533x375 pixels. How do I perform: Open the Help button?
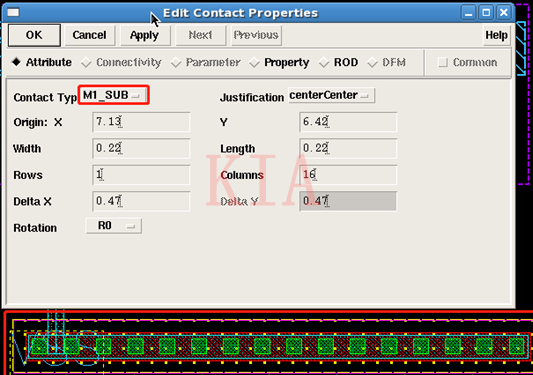(497, 35)
